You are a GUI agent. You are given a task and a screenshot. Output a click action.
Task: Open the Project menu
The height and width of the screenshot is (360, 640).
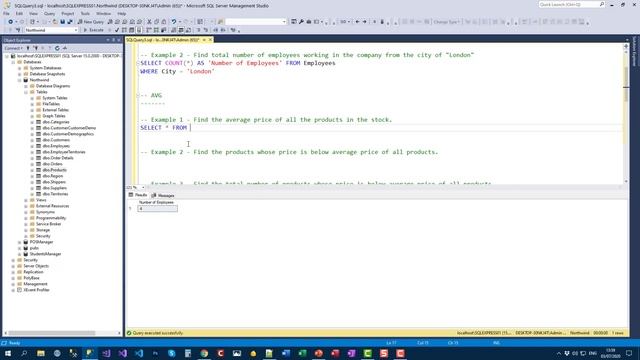[x=68, y=13]
